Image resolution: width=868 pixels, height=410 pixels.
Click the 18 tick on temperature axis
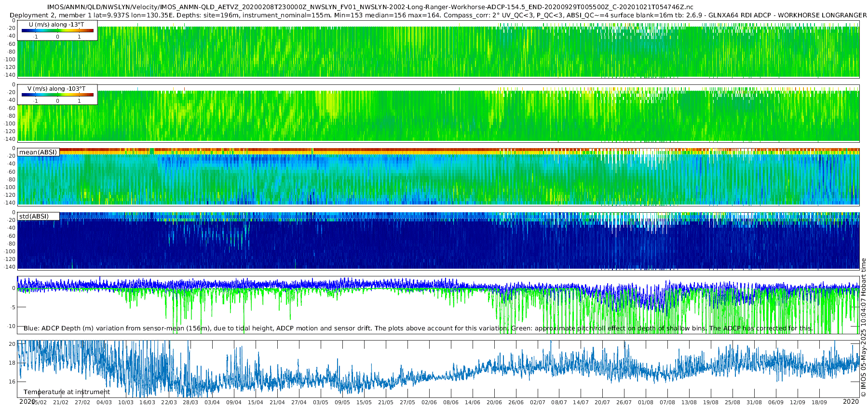pos(12,363)
